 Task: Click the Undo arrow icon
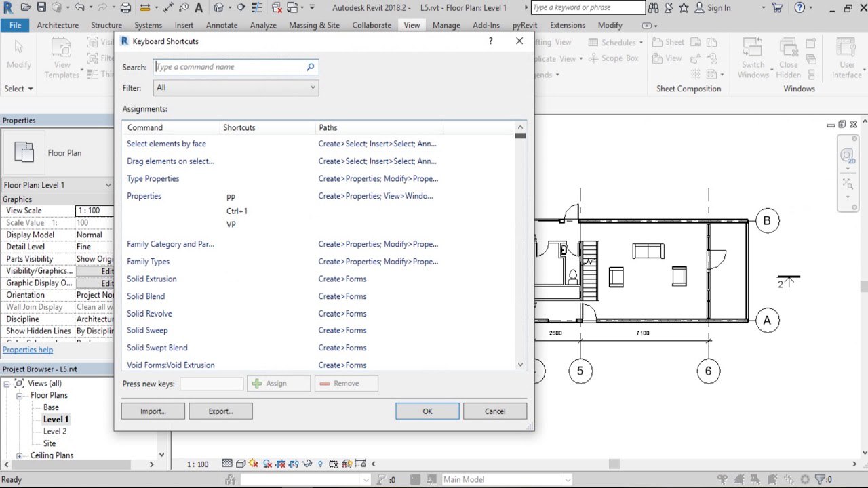pos(79,7)
